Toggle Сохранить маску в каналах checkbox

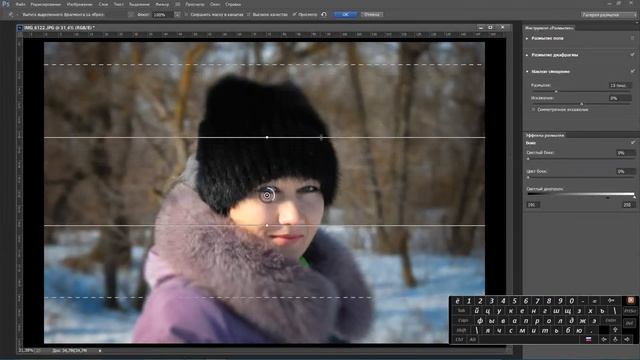point(187,15)
